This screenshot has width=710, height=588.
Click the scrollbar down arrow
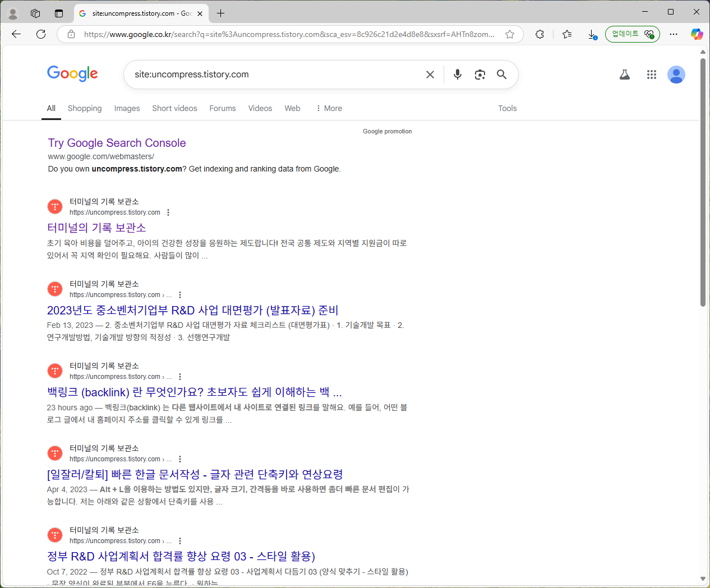703,579
